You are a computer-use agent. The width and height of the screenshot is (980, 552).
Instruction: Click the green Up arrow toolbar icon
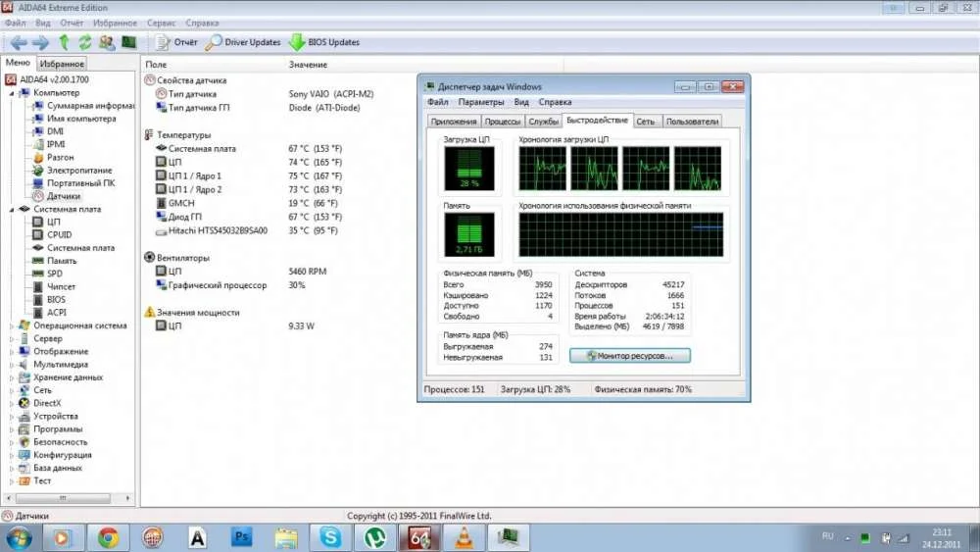click(x=63, y=42)
